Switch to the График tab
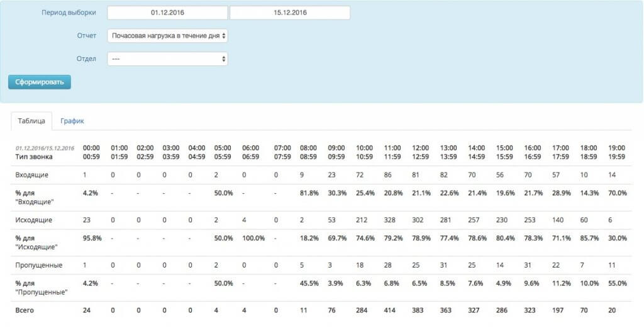Screen dimensions: 644x333 72,121
